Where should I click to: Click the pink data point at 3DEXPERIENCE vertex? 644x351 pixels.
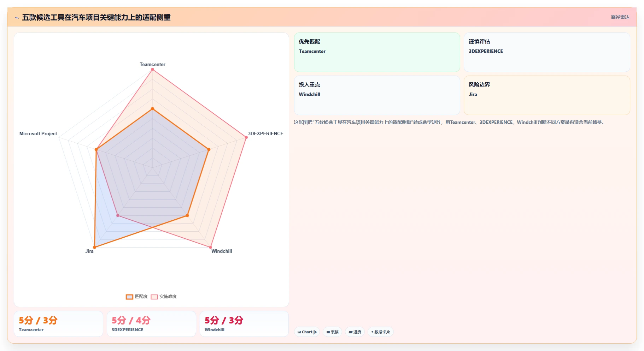[246, 137]
